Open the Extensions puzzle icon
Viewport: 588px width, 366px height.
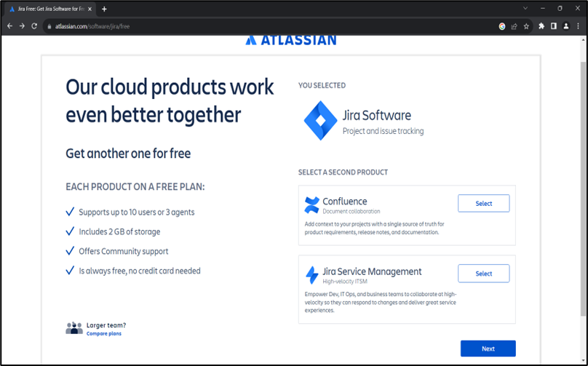tap(541, 26)
